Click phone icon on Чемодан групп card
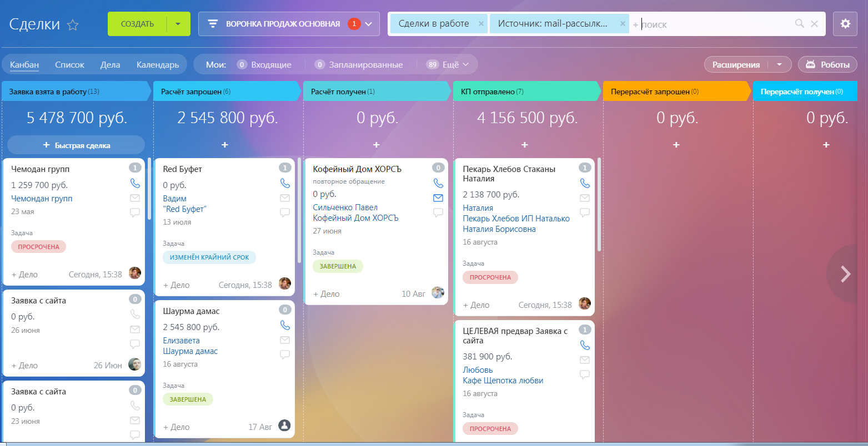Image resolution: width=868 pixels, height=446 pixels. 135,183
